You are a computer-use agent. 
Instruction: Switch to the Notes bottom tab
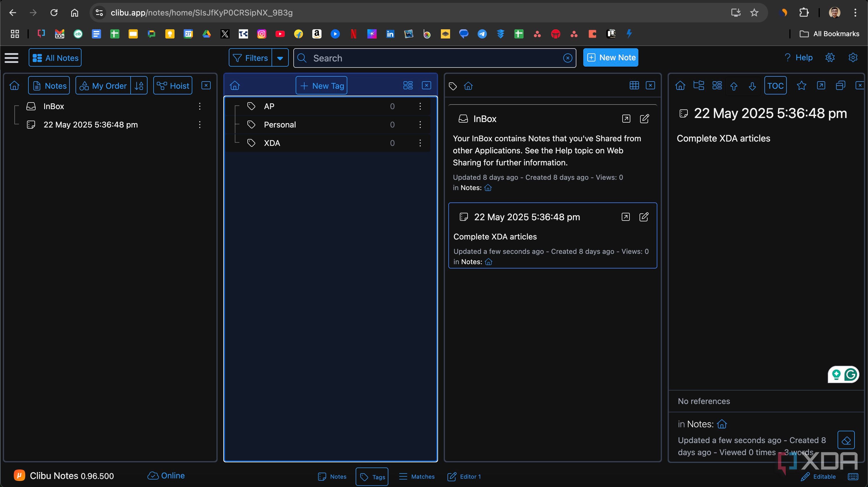[x=332, y=477]
